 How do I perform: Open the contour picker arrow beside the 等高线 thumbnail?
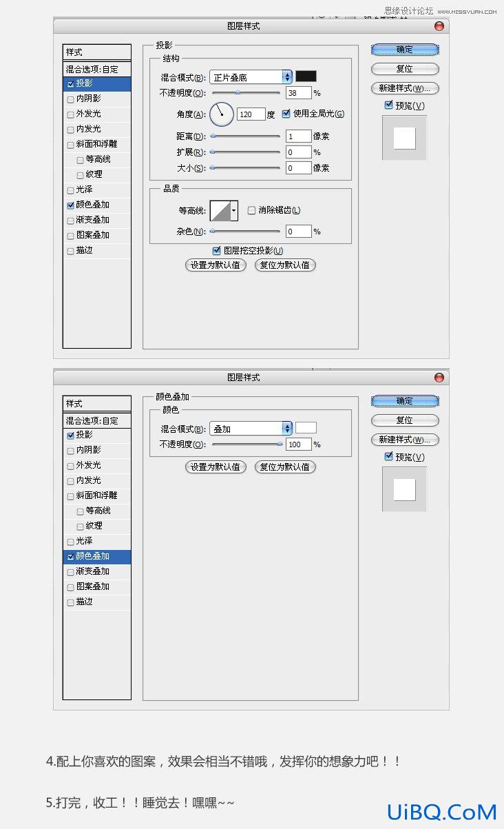(x=234, y=210)
